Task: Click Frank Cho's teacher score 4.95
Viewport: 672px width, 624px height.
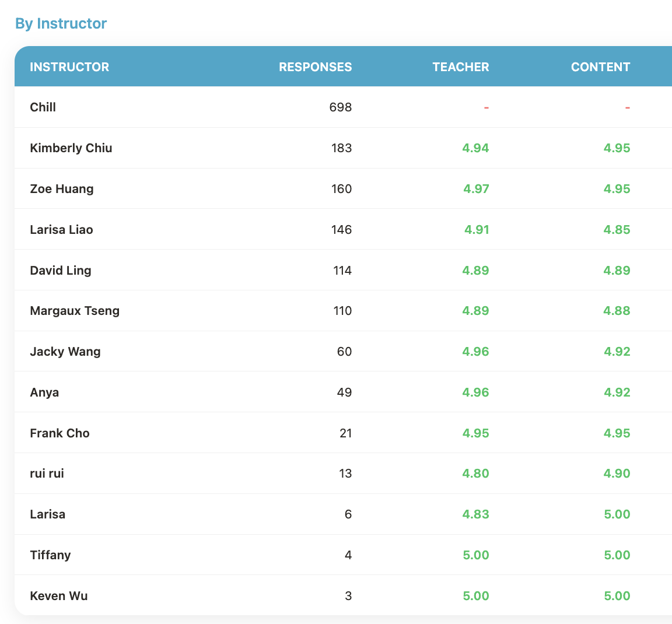Action: [475, 433]
